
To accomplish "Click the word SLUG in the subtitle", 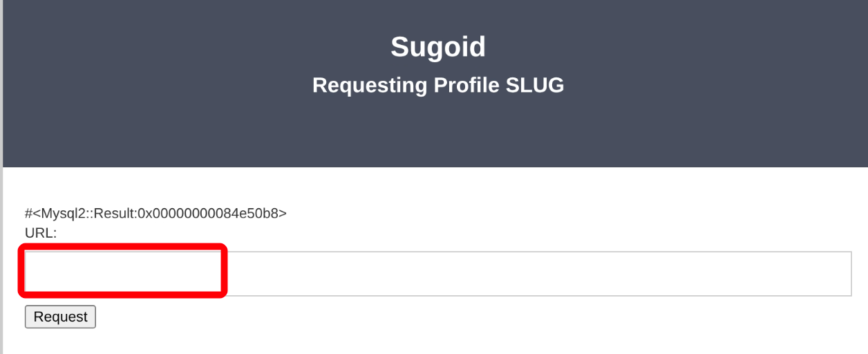I will pyautogui.click(x=535, y=85).
